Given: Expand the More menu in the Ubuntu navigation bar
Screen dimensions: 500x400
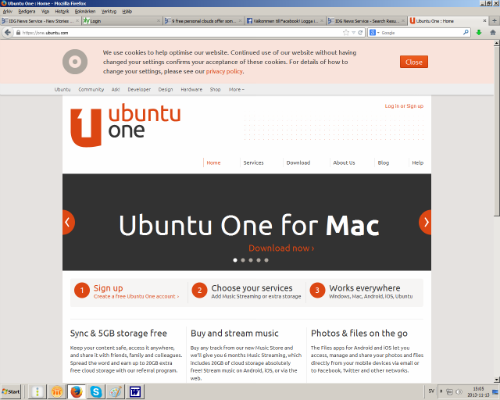Looking at the screenshot, I should click(236, 89).
